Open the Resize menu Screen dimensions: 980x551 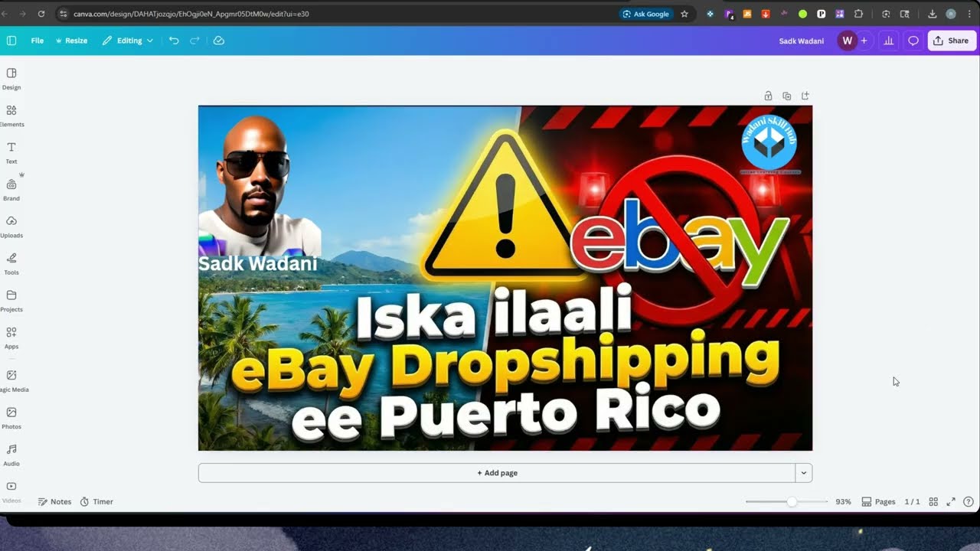(71, 41)
